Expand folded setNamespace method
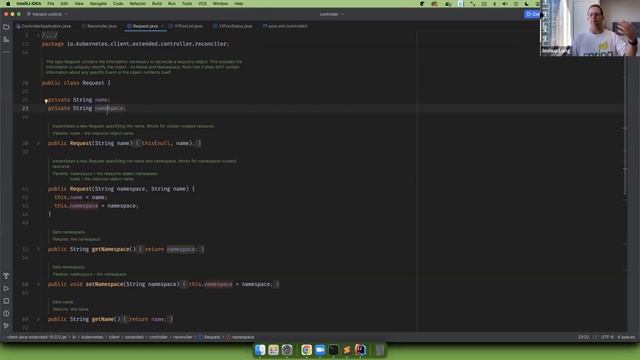Image resolution: width=640 pixels, height=360 pixels. [38, 284]
